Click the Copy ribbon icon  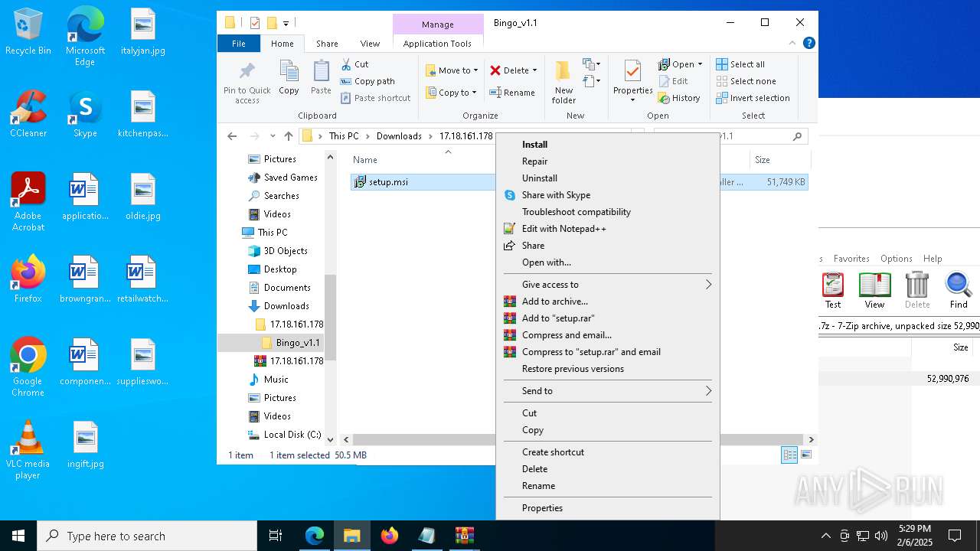pyautogui.click(x=289, y=72)
